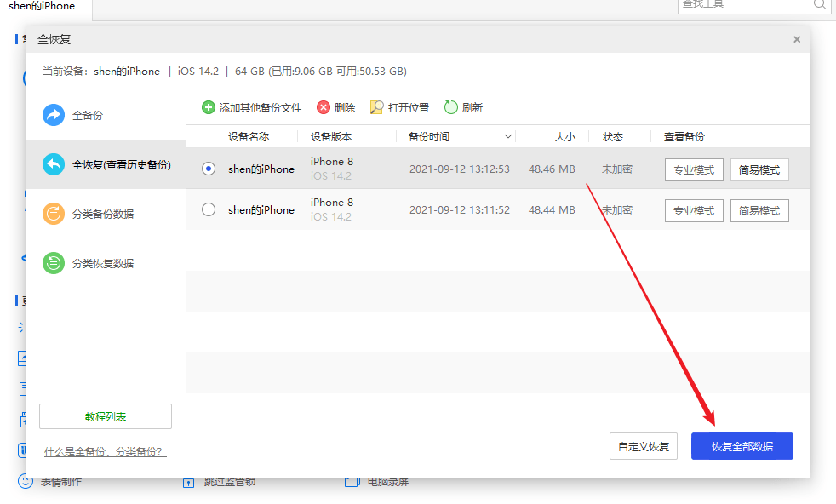
Task: Click the 查看备份 column header
Action: click(x=684, y=136)
